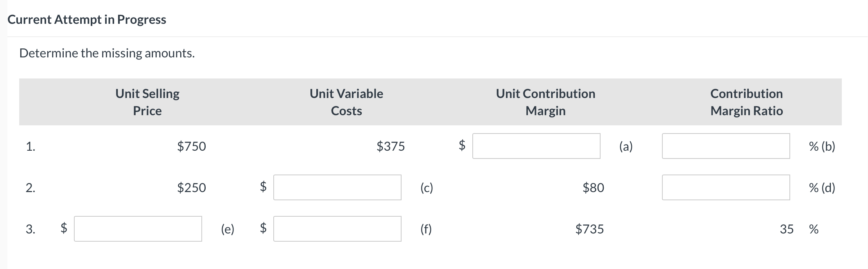Click the Unit Variable Costs column header
The width and height of the screenshot is (868, 269).
[346, 102]
